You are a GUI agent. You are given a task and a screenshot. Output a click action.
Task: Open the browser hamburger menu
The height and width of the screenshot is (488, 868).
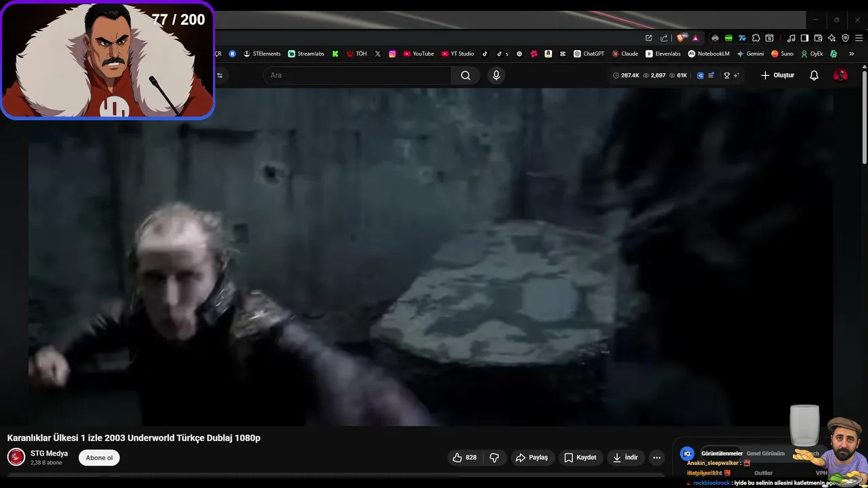[859, 38]
